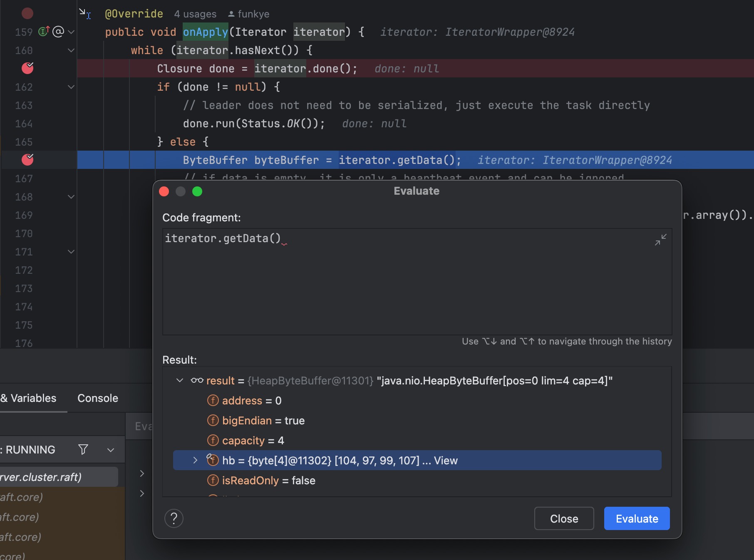Image resolution: width=754 pixels, height=560 pixels.
Task: Click inside the Code fragment input field
Action: coord(417,282)
